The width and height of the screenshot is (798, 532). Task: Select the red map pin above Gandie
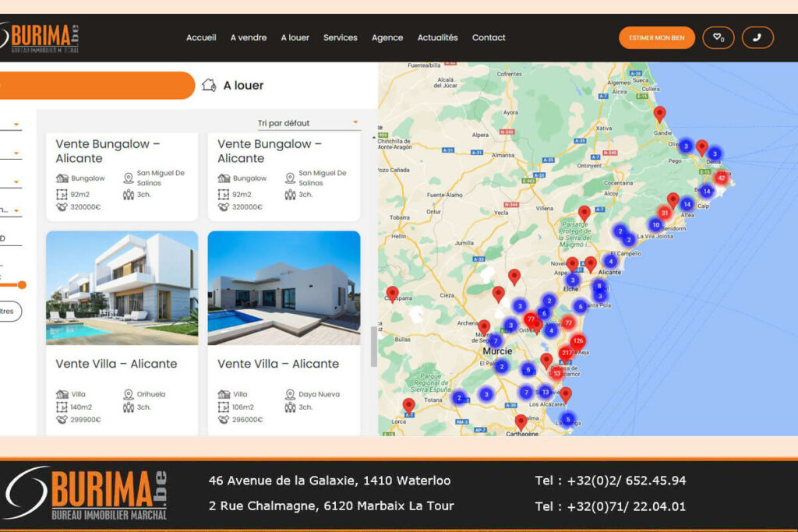659,114
